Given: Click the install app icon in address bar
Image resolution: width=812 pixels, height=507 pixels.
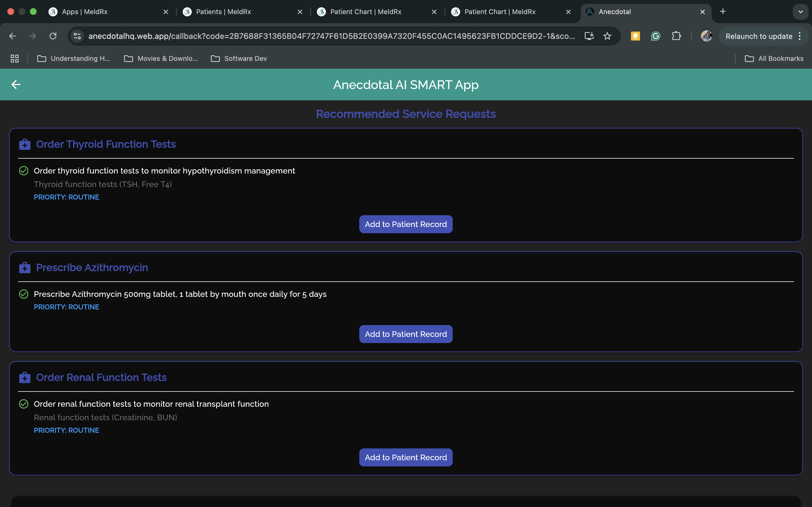Looking at the screenshot, I should pos(589,36).
